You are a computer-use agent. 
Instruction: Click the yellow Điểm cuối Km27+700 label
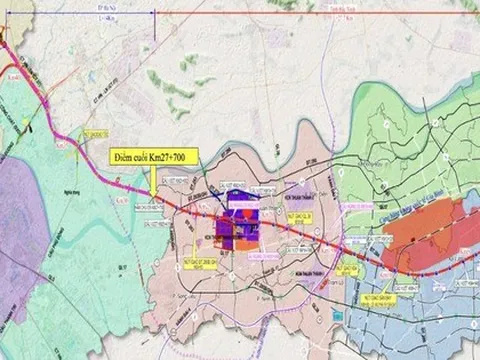[x=154, y=157]
